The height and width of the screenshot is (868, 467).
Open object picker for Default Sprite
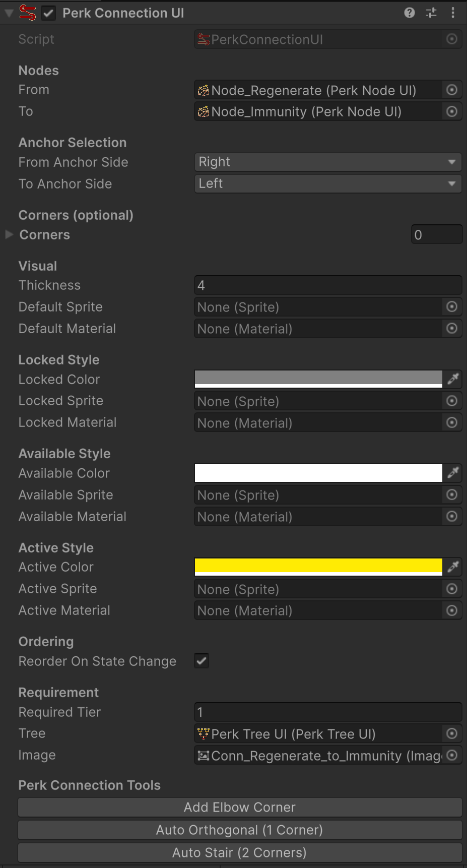(x=452, y=307)
